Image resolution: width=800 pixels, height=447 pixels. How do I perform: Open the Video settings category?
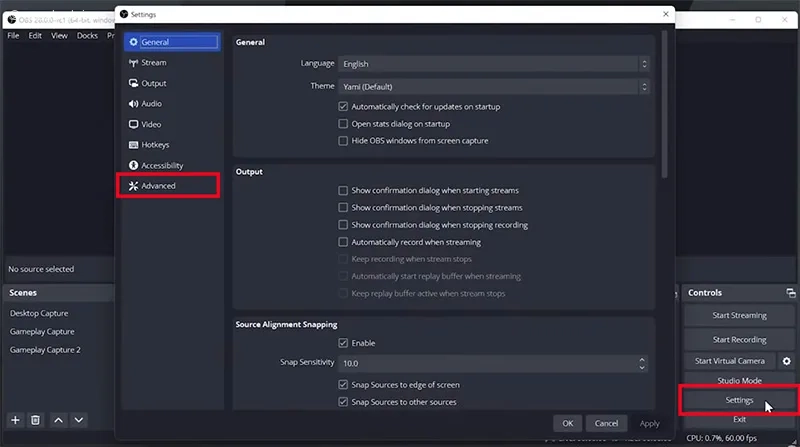(172, 124)
